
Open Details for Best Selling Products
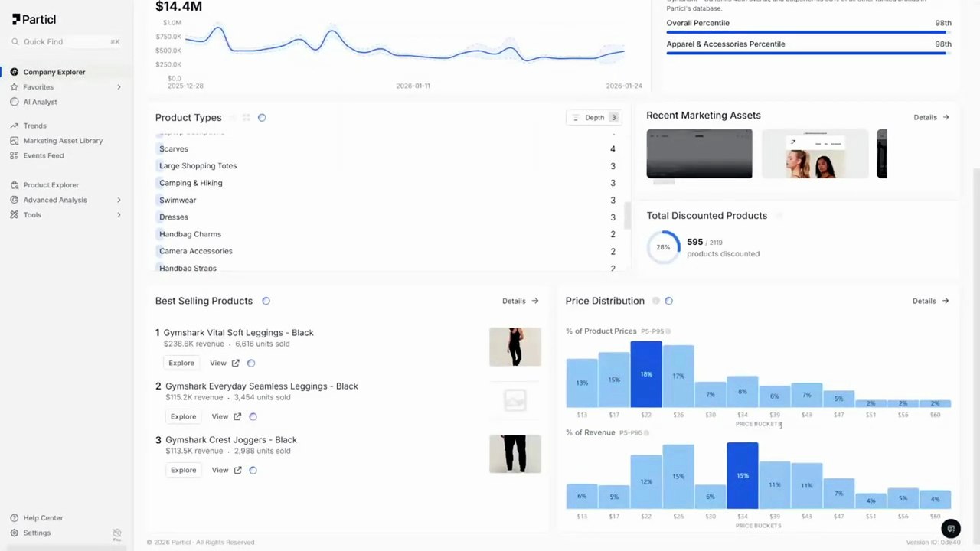point(520,301)
